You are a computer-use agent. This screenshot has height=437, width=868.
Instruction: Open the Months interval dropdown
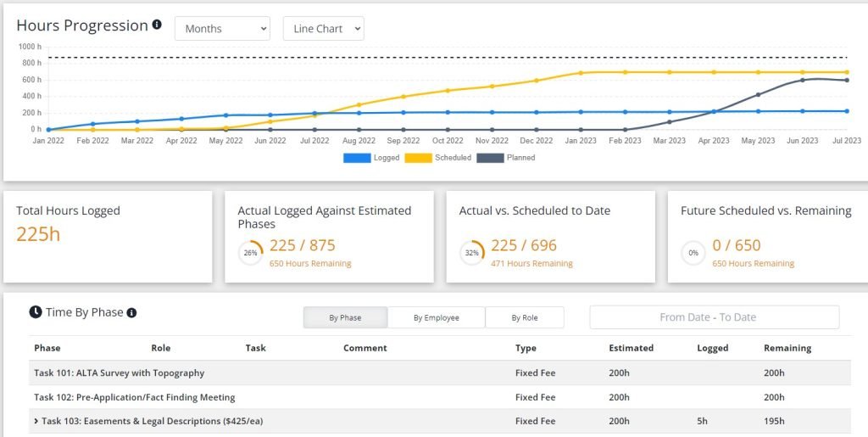coord(223,29)
